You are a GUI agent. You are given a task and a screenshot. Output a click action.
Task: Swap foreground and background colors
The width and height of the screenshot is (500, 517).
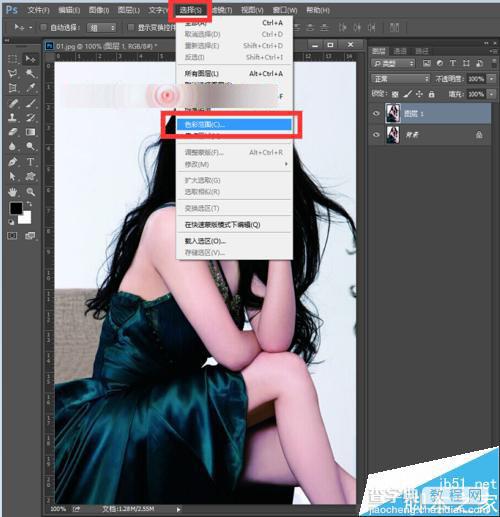pyautogui.click(x=29, y=204)
